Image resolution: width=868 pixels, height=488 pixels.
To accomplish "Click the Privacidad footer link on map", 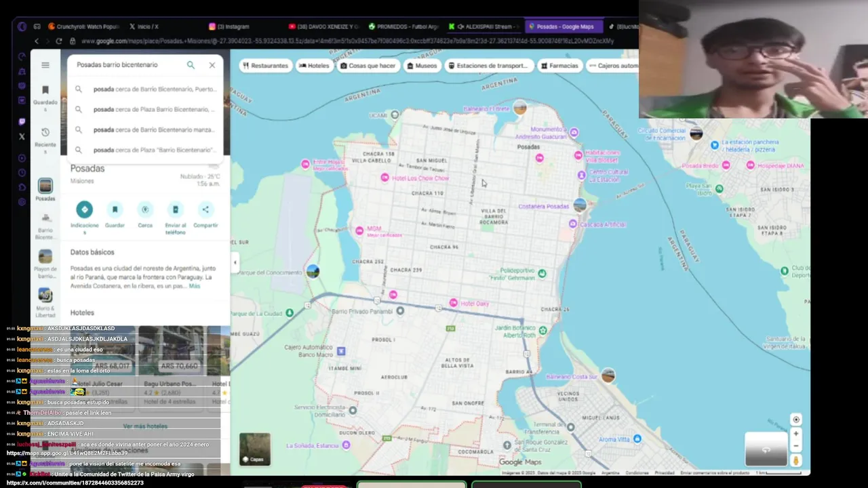I will pos(664,472).
